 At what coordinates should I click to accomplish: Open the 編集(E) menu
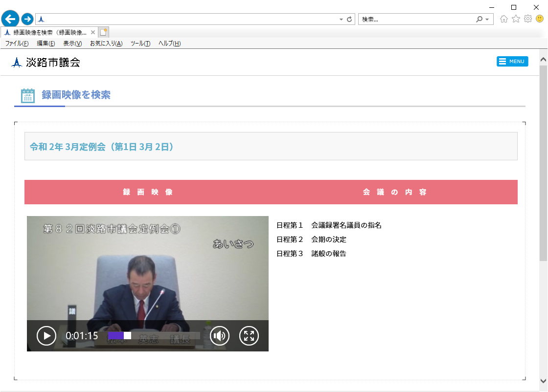[x=46, y=44]
